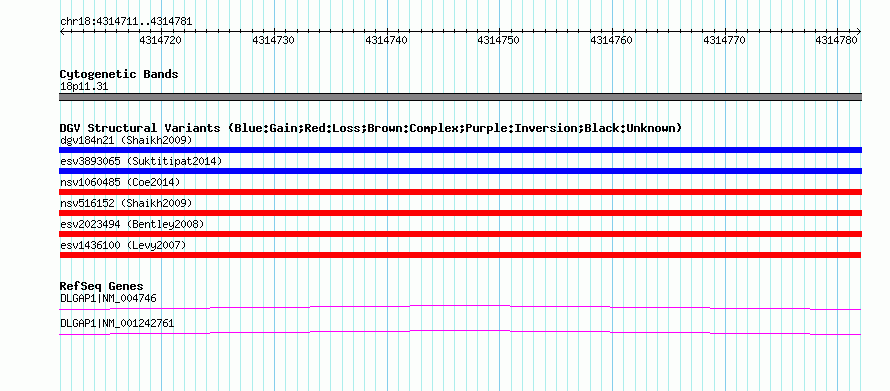Click the magenta NM_001242761 transcript line
The width and height of the screenshot is (890, 391).
tap(460, 333)
